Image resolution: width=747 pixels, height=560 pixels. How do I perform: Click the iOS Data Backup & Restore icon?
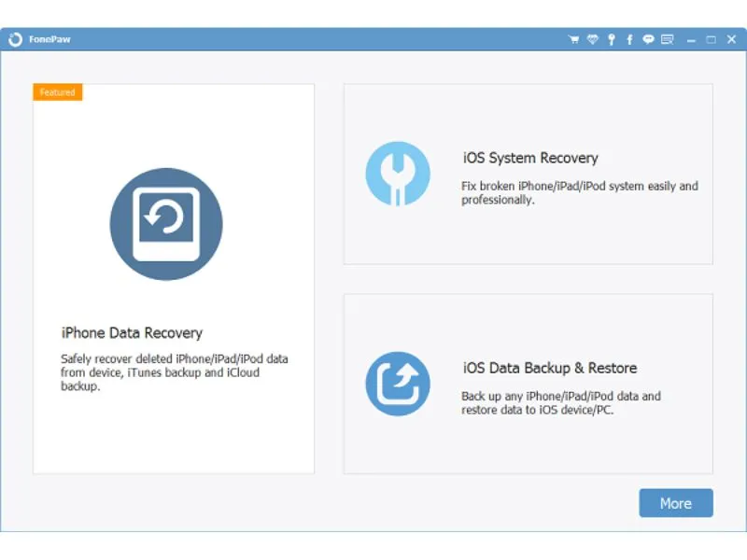(398, 384)
